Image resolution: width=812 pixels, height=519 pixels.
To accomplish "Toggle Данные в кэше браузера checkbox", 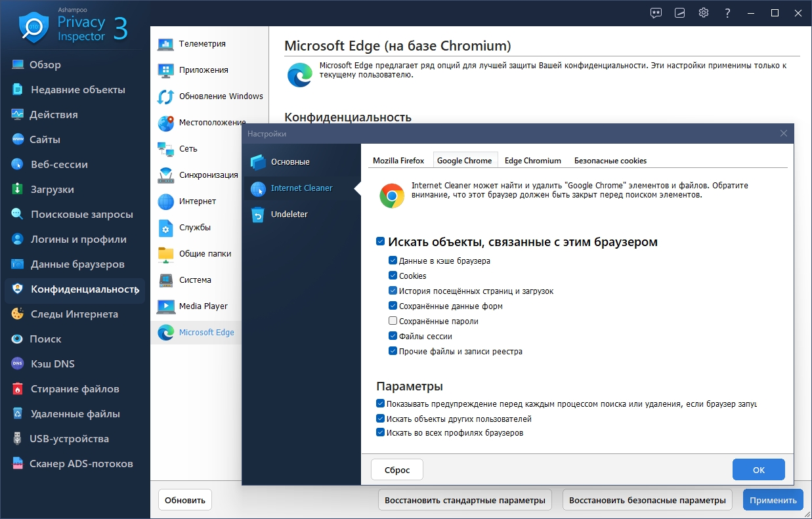I will pos(393,261).
